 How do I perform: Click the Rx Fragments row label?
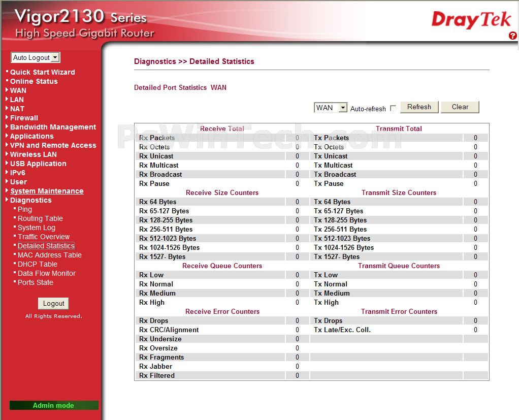[x=161, y=358]
